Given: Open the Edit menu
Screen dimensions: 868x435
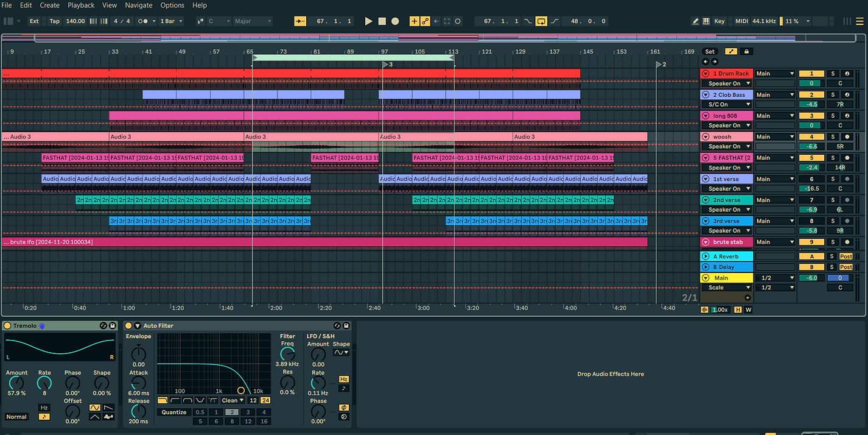Looking at the screenshot, I should pos(26,5).
